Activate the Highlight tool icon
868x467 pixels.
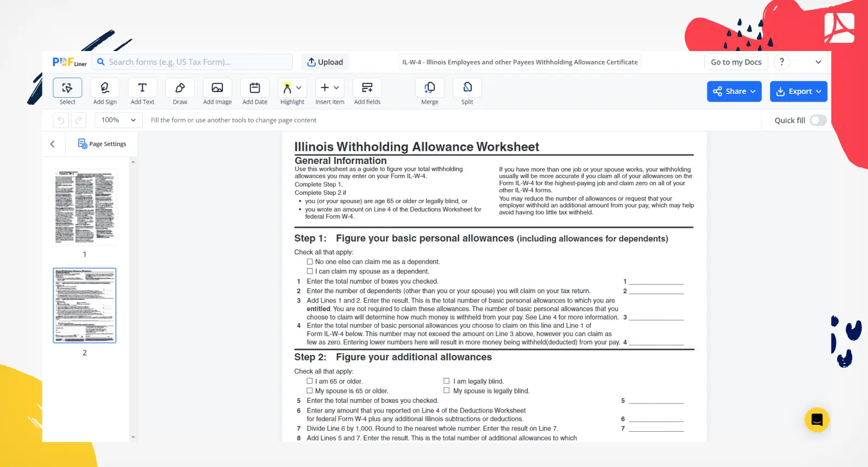287,88
